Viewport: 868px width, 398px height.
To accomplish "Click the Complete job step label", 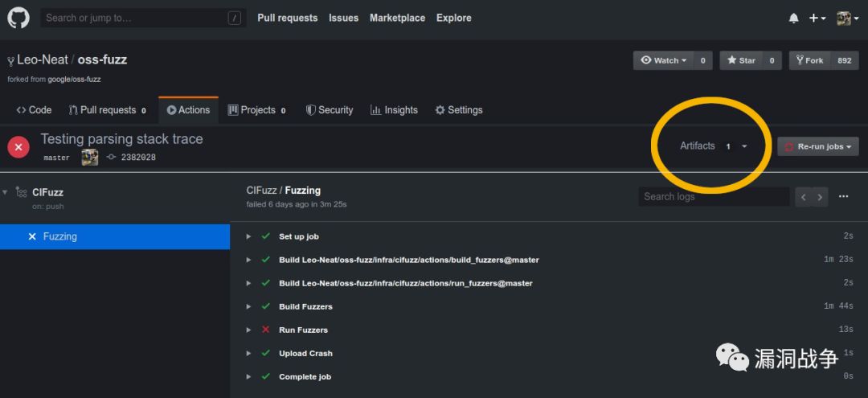I will [x=305, y=376].
